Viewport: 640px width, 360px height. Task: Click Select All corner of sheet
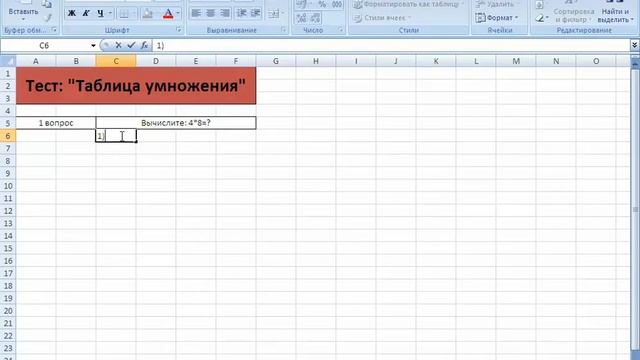[8, 61]
